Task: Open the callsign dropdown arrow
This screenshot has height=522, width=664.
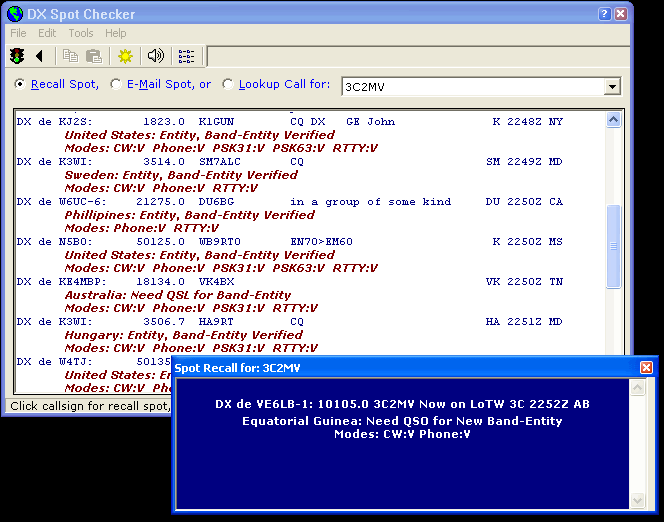Action: click(612, 87)
